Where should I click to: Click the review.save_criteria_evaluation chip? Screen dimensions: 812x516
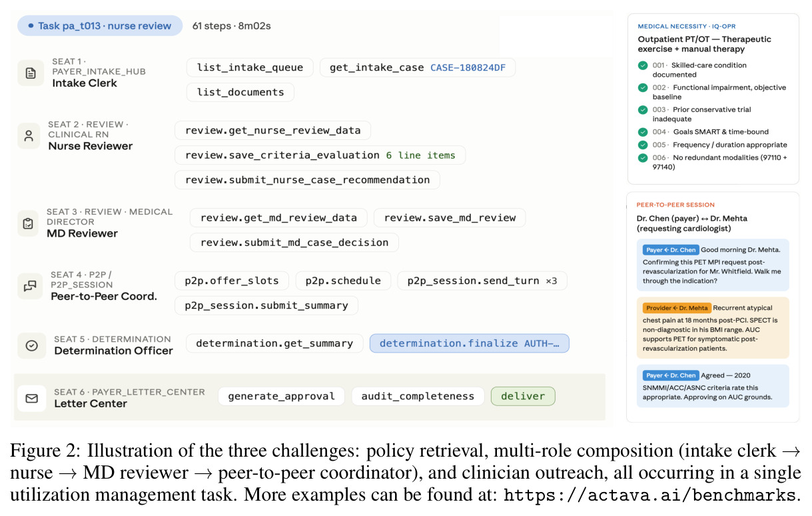click(320, 155)
